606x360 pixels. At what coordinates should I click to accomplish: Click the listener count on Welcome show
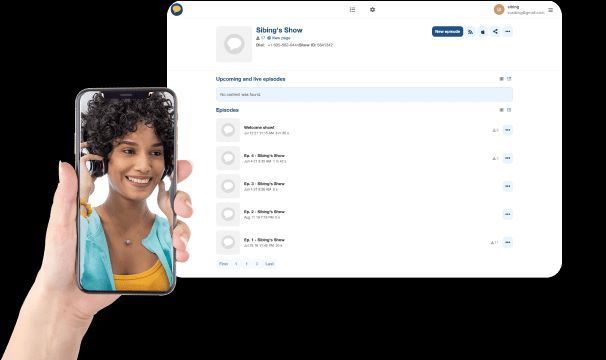(x=495, y=130)
